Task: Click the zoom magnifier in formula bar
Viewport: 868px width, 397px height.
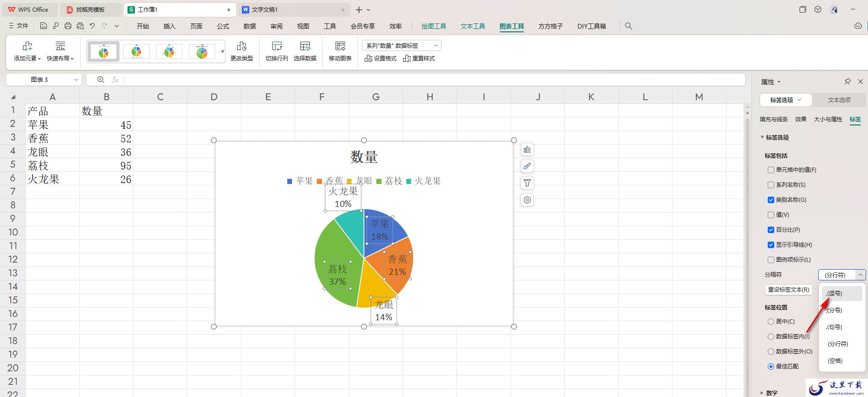Action: [x=101, y=80]
